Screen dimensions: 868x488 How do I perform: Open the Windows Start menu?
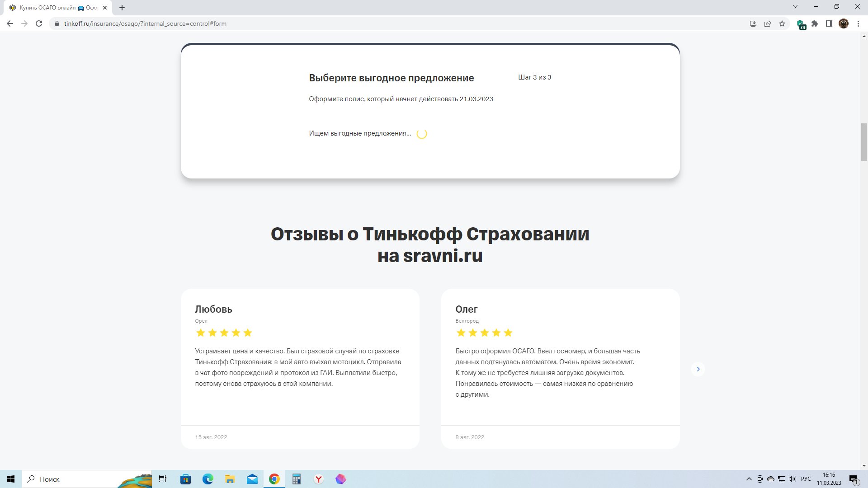click(x=11, y=479)
